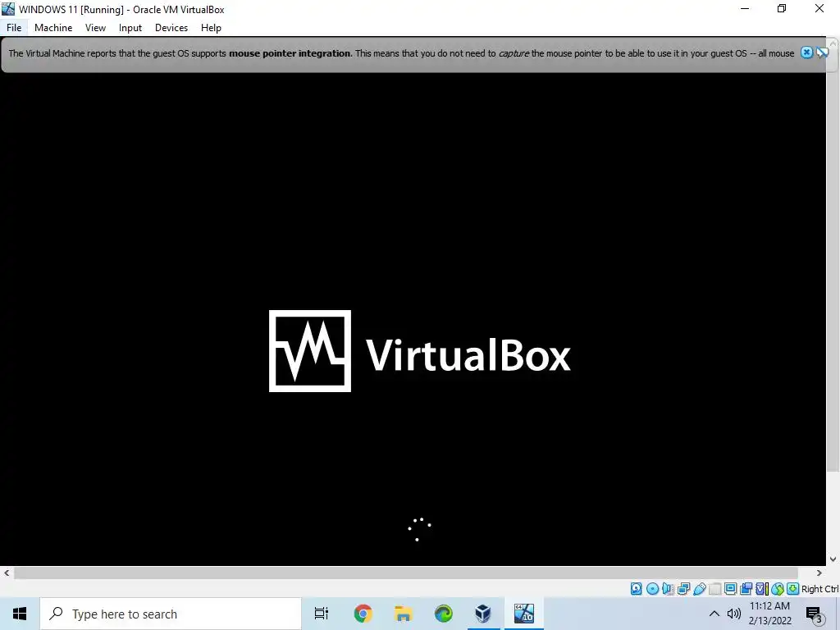The height and width of the screenshot is (630, 840).
Task: Click the audio status icon
Action: (x=667, y=589)
